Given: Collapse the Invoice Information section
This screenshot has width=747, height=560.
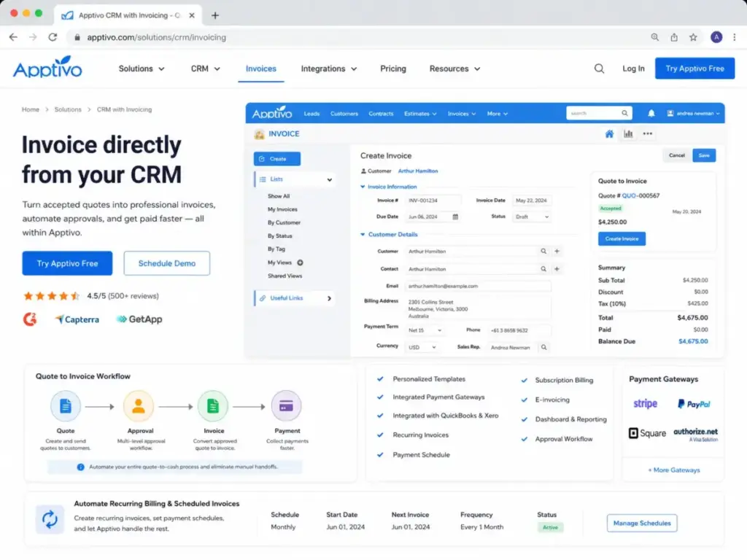Looking at the screenshot, I should (x=363, y=187).
